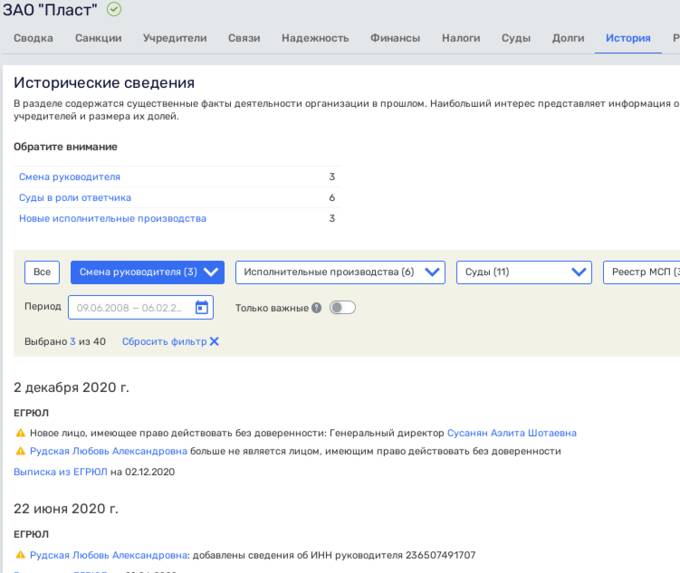Viewport: 680px width, 573px height.
Task: Click the Все filter button
Action: [42, 272]
